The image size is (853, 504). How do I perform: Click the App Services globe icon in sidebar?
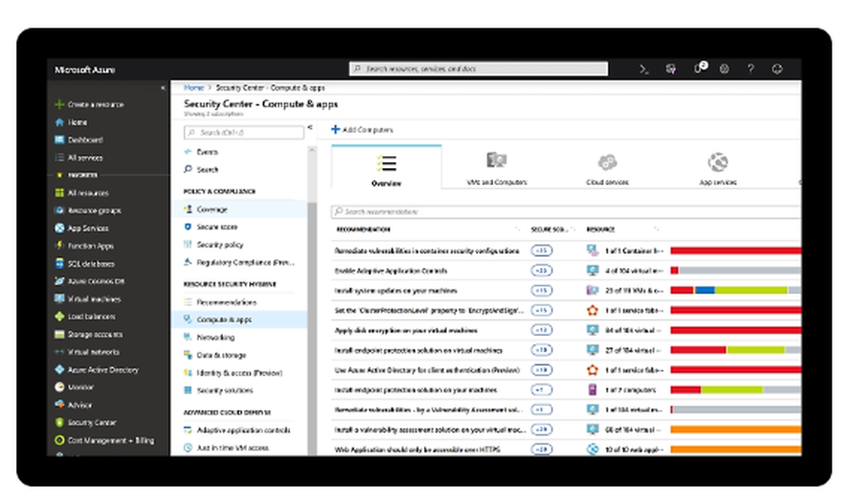[60, 228]
